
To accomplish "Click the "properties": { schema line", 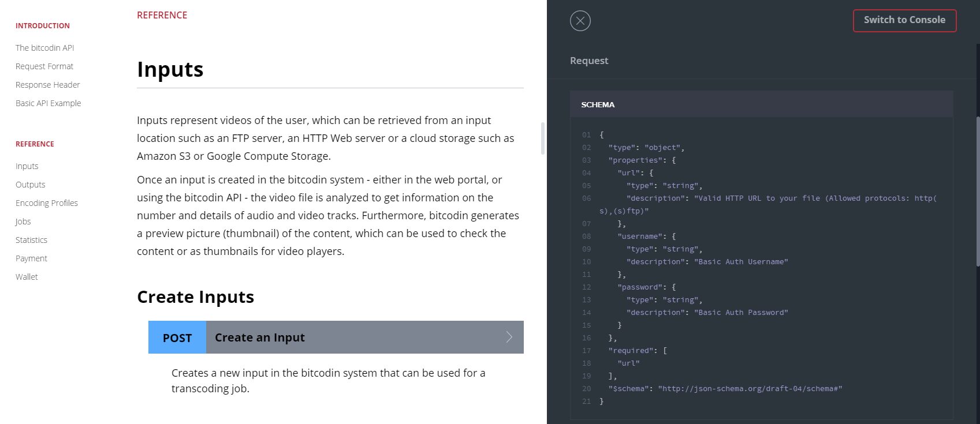I will (642, 160).
